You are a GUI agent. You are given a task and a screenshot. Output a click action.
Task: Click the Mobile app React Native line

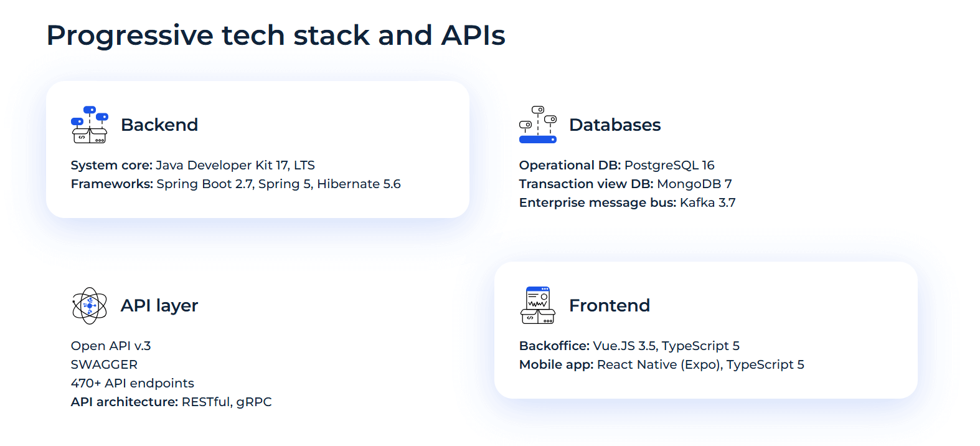coord(661,364)
